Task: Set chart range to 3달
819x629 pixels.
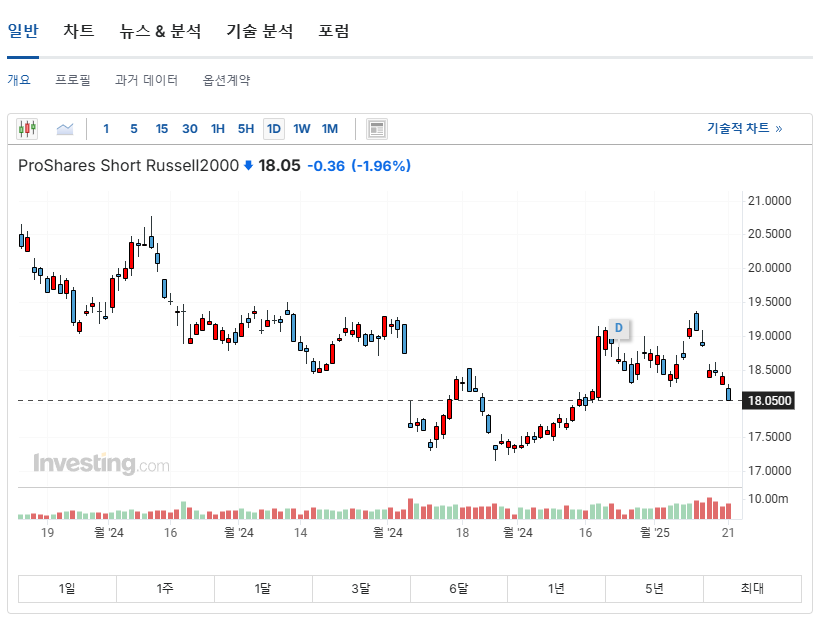Action: point(361,589)
